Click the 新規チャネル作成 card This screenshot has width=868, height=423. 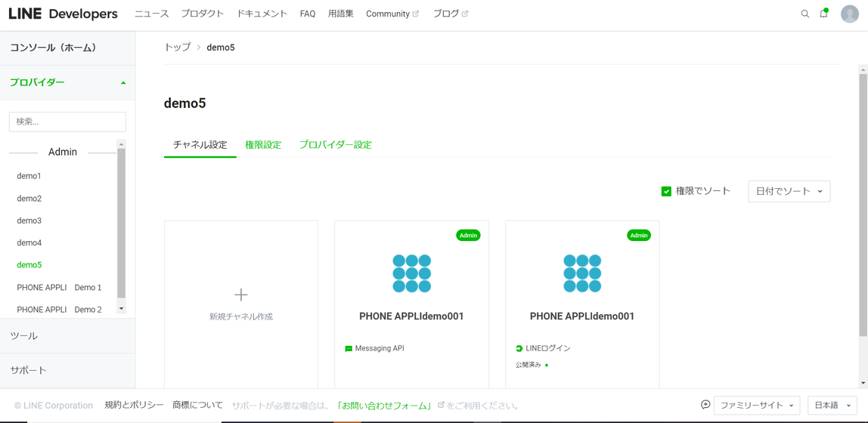pos(240,304)
